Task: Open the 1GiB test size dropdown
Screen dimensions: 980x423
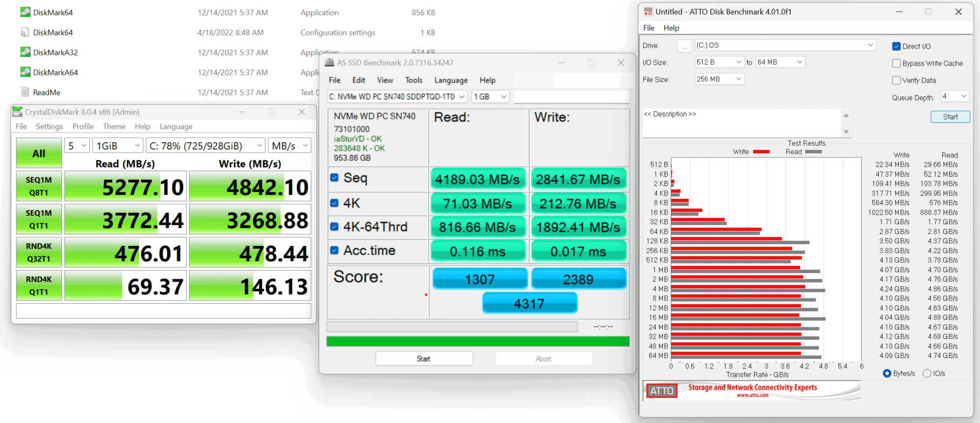Action: coord(118,146)
